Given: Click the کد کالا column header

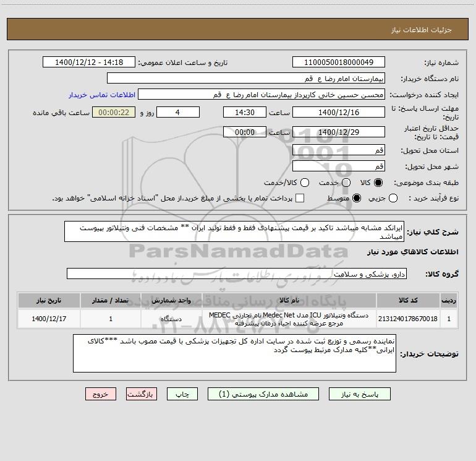Looking at the screenshot, I should 408,300.
